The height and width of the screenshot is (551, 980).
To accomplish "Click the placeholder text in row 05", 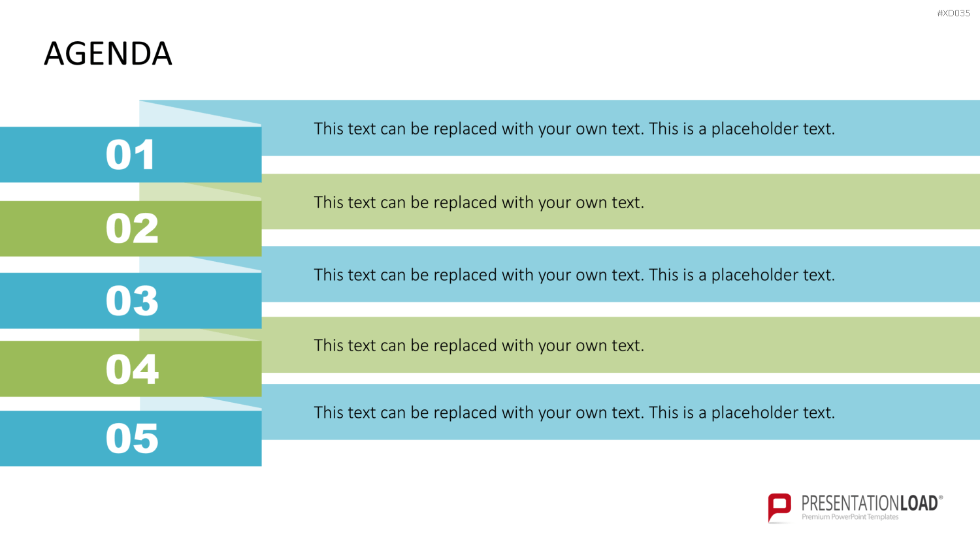I will pos(574,413).
